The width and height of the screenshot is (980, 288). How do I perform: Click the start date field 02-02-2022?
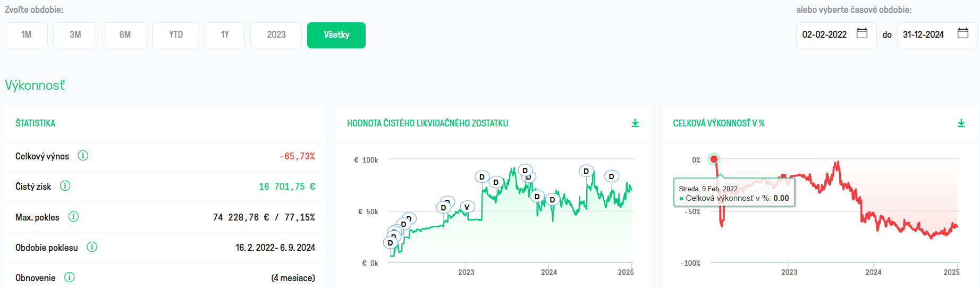click(824, 35)
